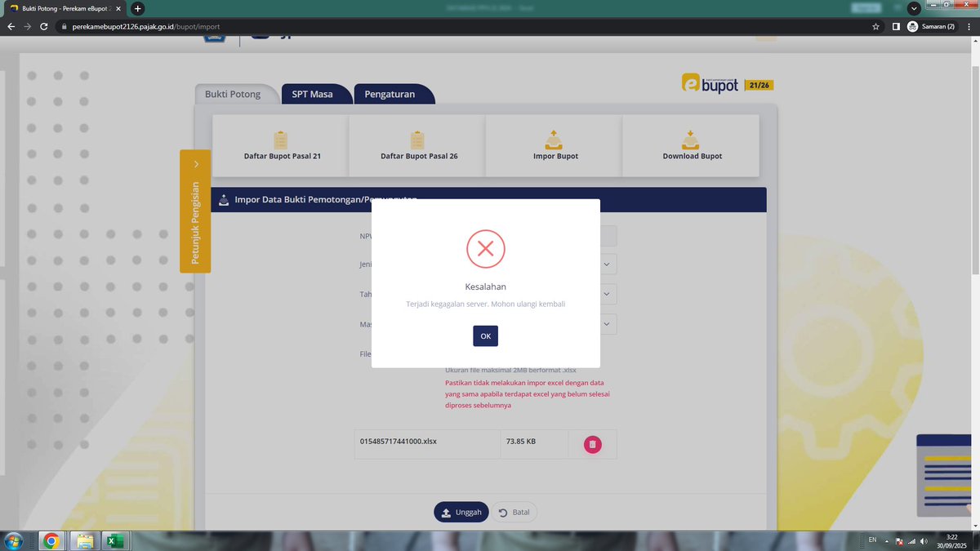The height and width of the screenshot is (551, 980).
Task: Dismiss the error dialog with OK
Action: click(485, 335)
